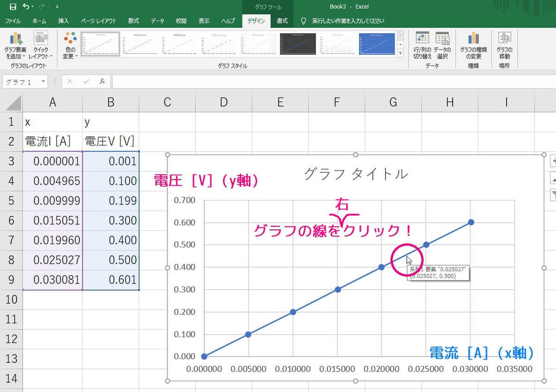Click the Redo arrow icon
The width and height of the screenshot is (556, 392).
43,6
